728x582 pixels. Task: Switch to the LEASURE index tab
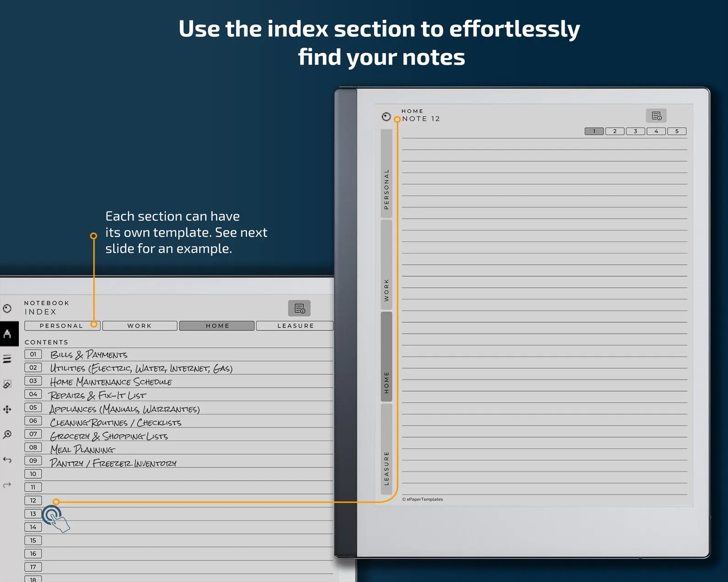click(x=295, y=326)
